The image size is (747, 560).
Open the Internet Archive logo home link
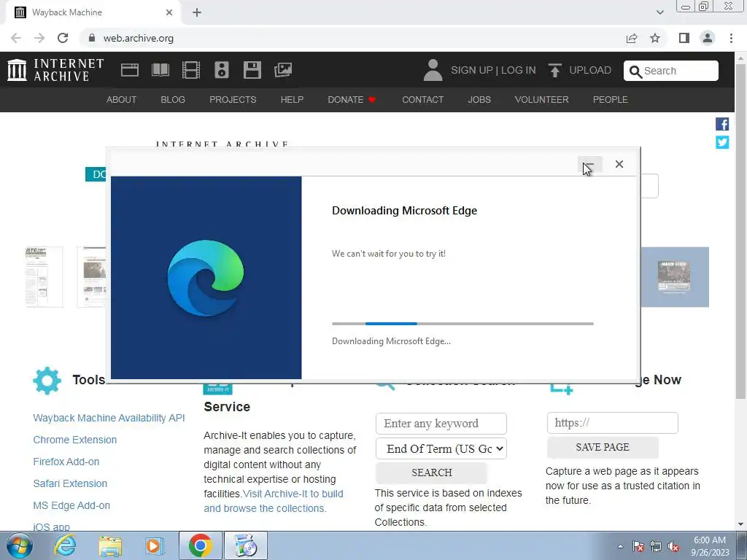tap(55, 70)
